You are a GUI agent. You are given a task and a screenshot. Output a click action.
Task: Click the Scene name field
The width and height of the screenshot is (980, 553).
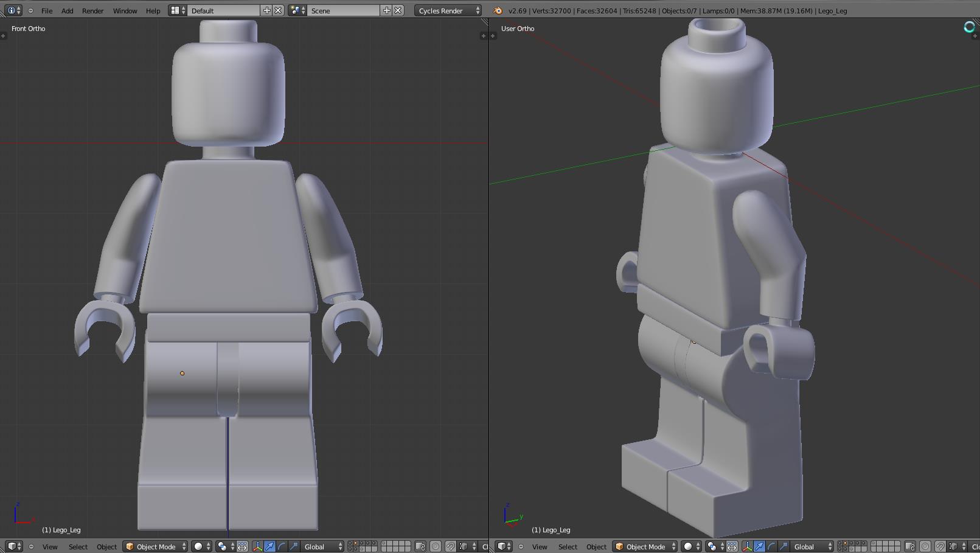point(341,10)
